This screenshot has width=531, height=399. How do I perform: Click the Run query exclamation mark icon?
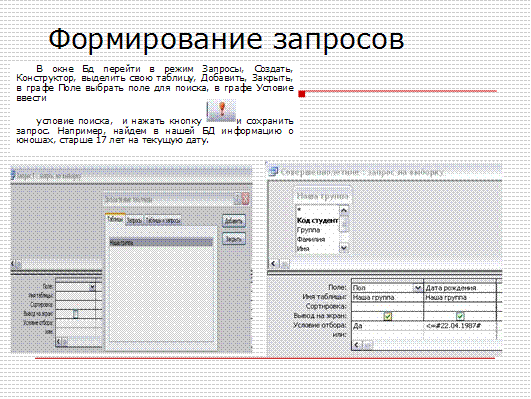click(221, 110)
